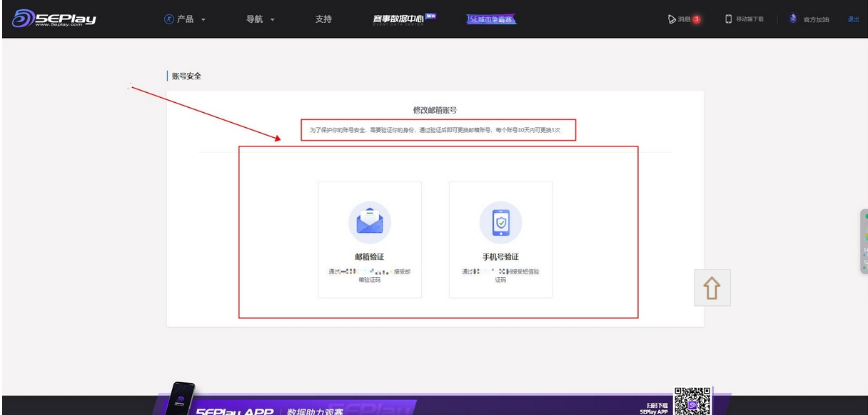The image size is (868, 415).
Task: Click the back-to-top arrow button
Action: 712,289
